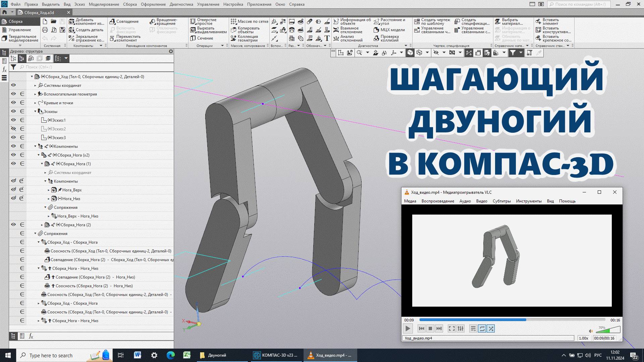The height and width of the screenshot is (362, 644).
Task: Toggle visibility of Вспомогательная геометрия row
Action: (x=13, y=94)
